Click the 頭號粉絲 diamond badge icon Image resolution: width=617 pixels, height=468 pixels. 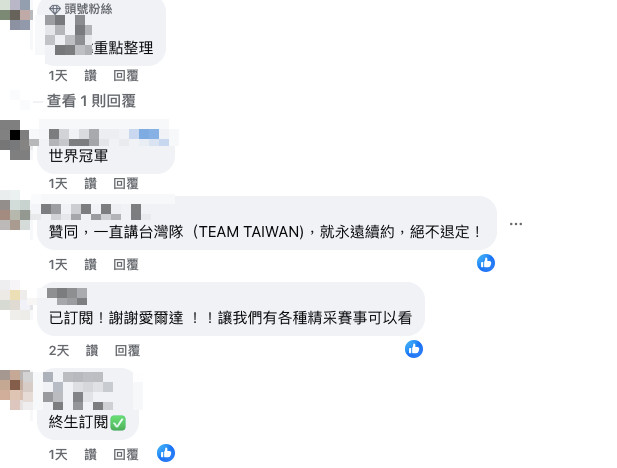(x=55, y=9)
